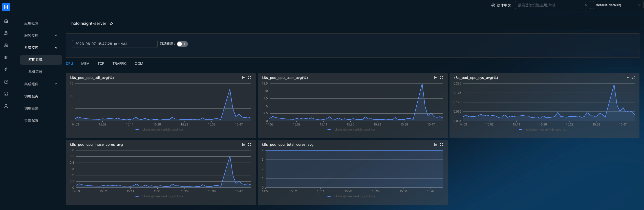Screen dimensions: 644x210
Task: Open the topology tree sidebar icon
Action: coord(6,33)
